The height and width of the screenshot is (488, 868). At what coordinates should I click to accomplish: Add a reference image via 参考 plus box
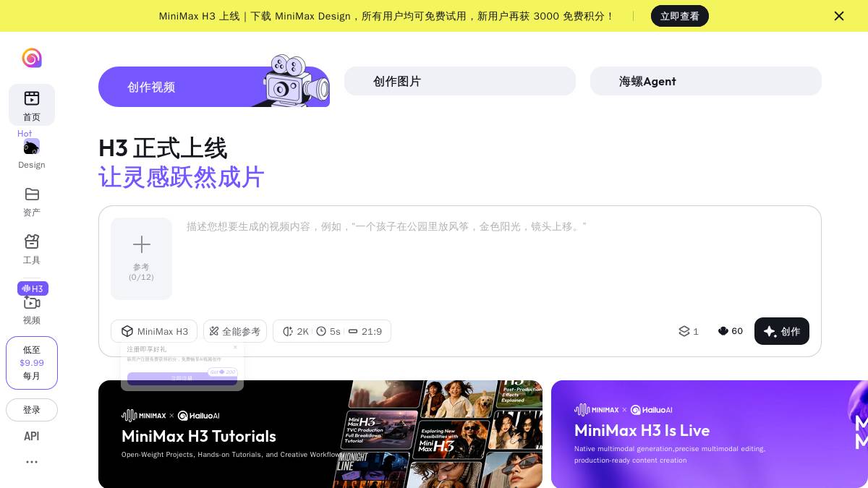142,259
